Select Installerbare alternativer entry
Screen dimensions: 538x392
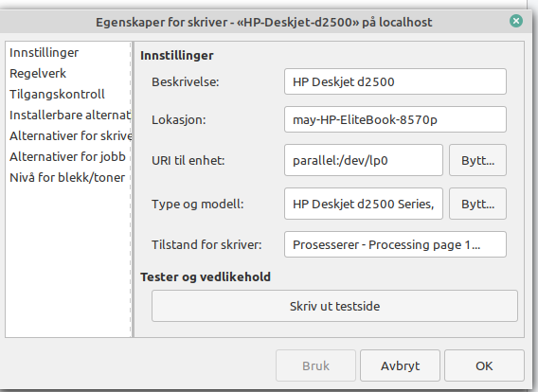70,116
